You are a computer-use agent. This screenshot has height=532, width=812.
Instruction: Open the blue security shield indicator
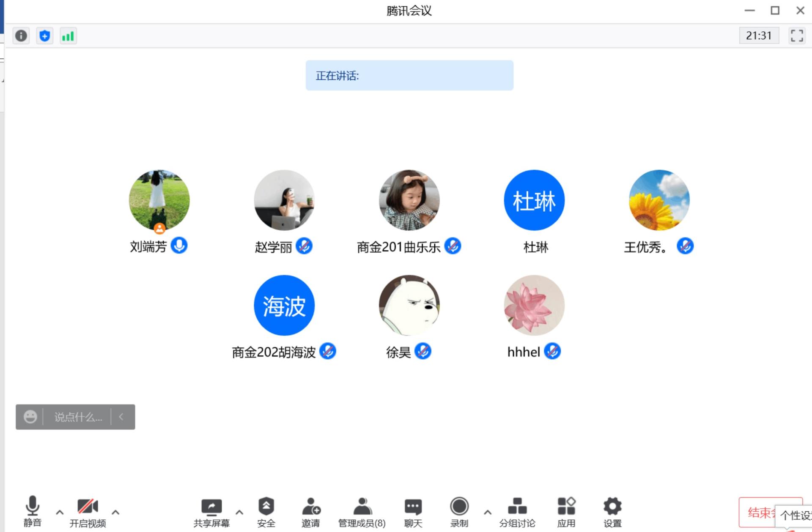(44, 36)
